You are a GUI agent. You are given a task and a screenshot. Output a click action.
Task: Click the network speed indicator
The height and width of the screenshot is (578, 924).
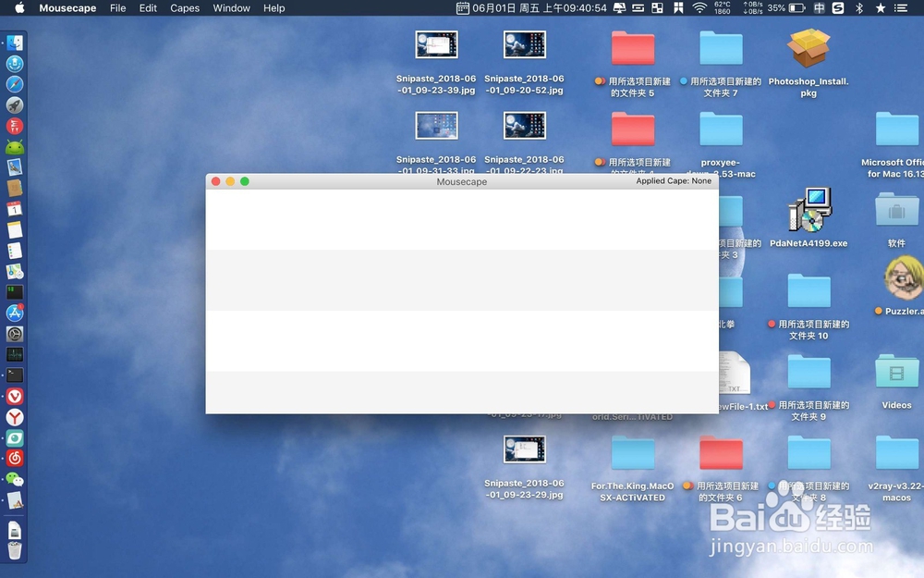752,7
